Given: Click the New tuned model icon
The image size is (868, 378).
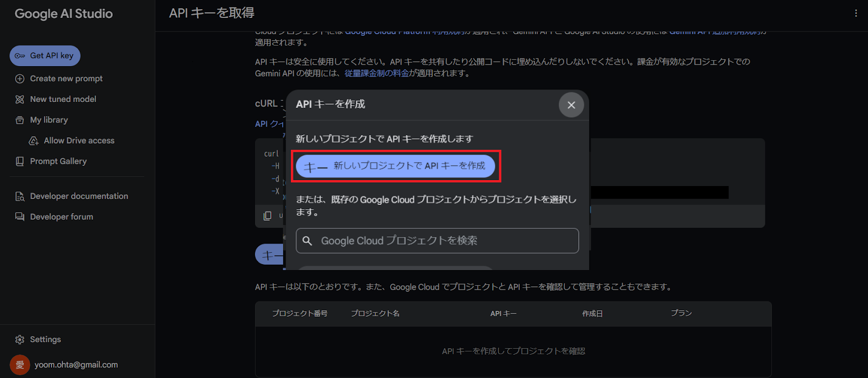Looking at the screenshot, I should click(20, 99).
